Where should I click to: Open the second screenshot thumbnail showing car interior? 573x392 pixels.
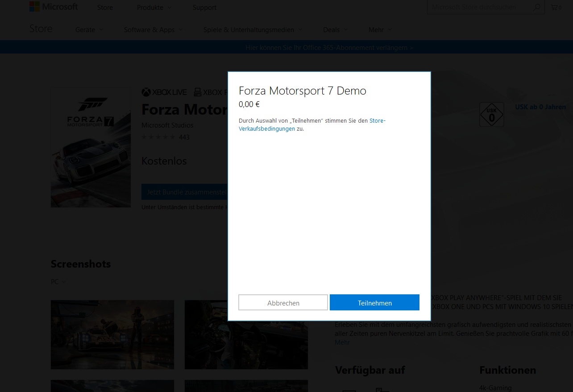246,334
